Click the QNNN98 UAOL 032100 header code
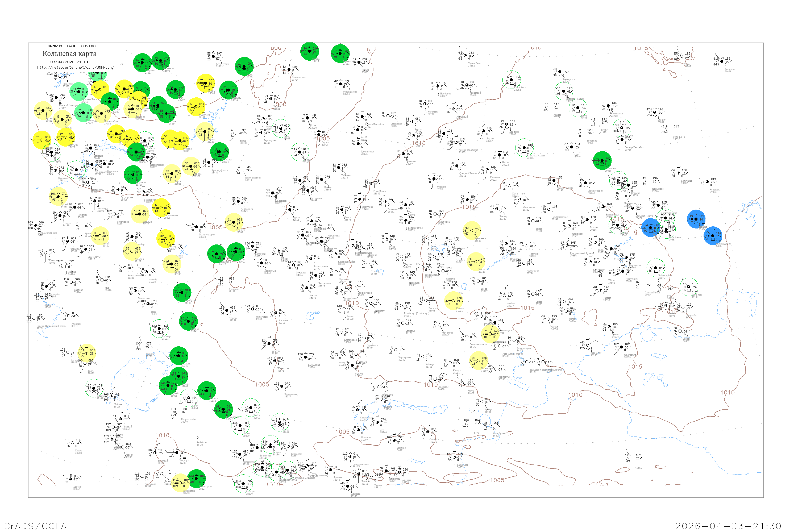This screenshot has height=532, width=798. click(x=72, y=46)
